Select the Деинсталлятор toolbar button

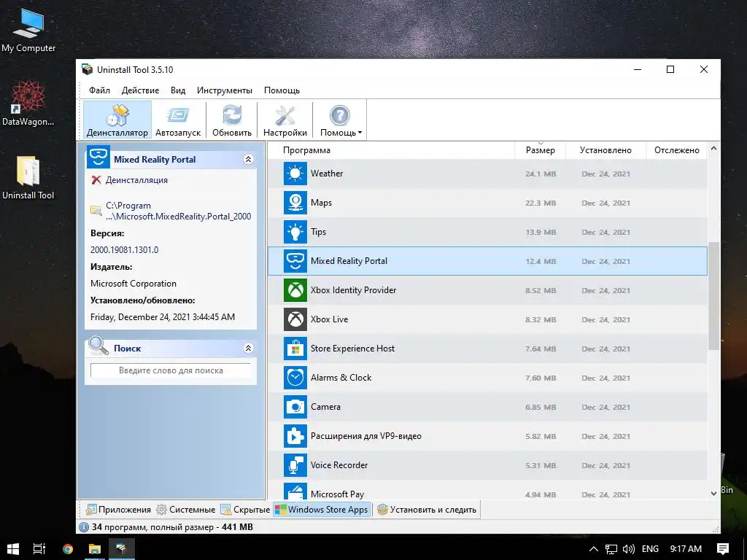point(117,120)
